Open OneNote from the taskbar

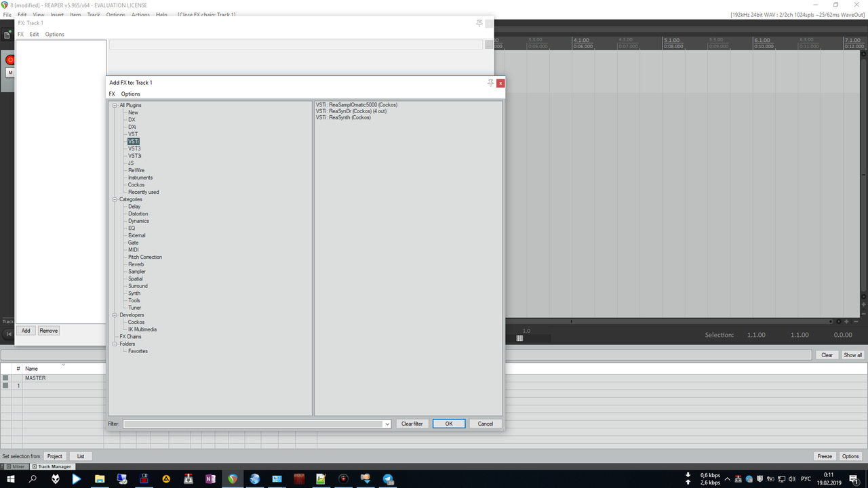[210, 479]
